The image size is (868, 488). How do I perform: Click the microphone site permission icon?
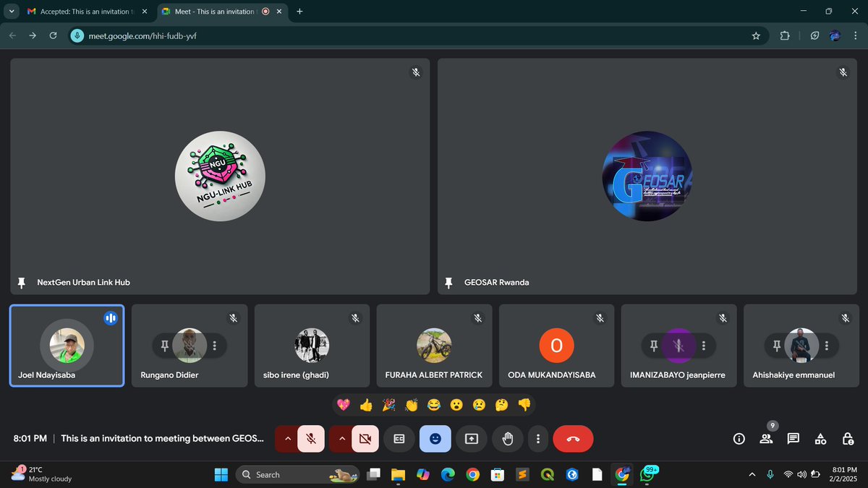77,35
